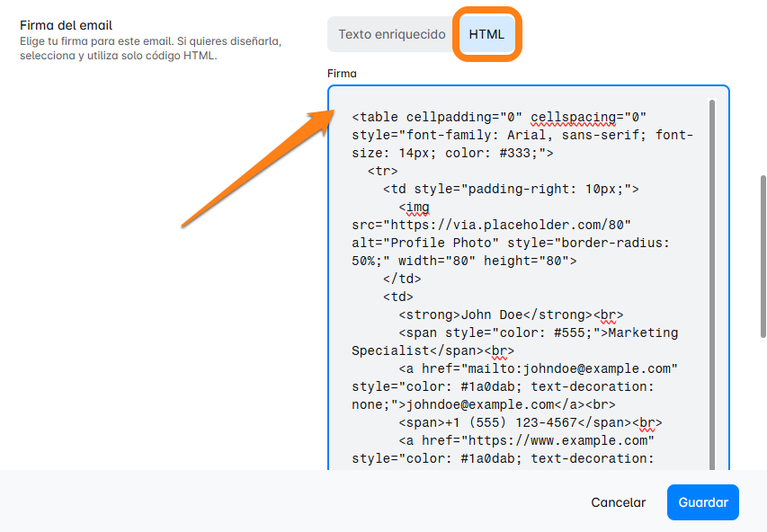Viewport: 767px width, 532px height.
Task: Click the 'href="mailto:johndoe@example.com"' line
Action: click(x=538, y=368)
